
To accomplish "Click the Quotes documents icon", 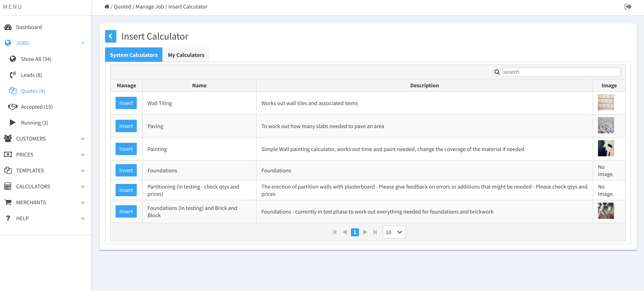I will (13, 91).
